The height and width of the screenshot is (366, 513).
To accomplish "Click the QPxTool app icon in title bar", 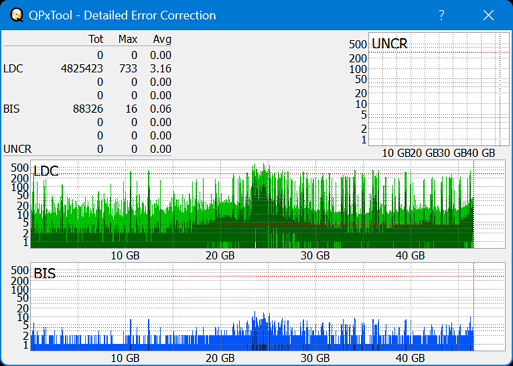I will 16,15.
